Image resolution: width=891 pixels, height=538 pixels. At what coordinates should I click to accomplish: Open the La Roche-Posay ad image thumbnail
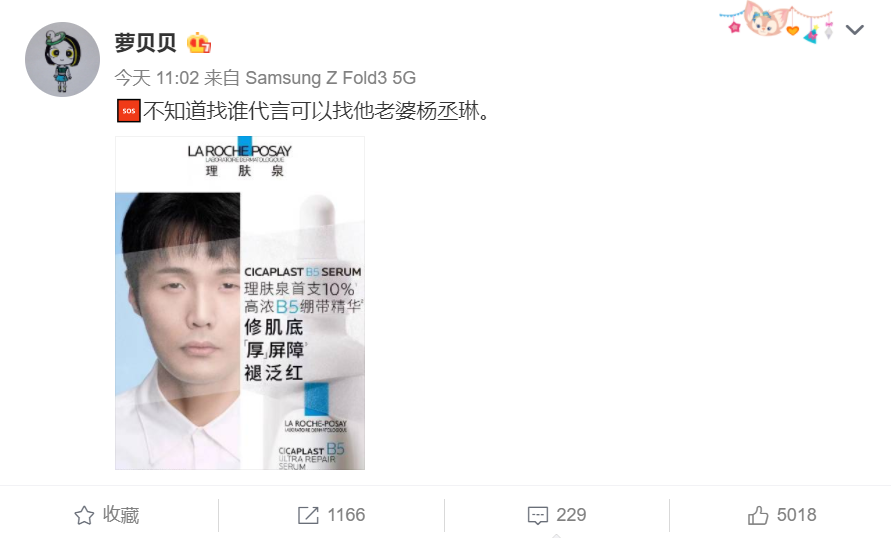click(x=240, y=303)
